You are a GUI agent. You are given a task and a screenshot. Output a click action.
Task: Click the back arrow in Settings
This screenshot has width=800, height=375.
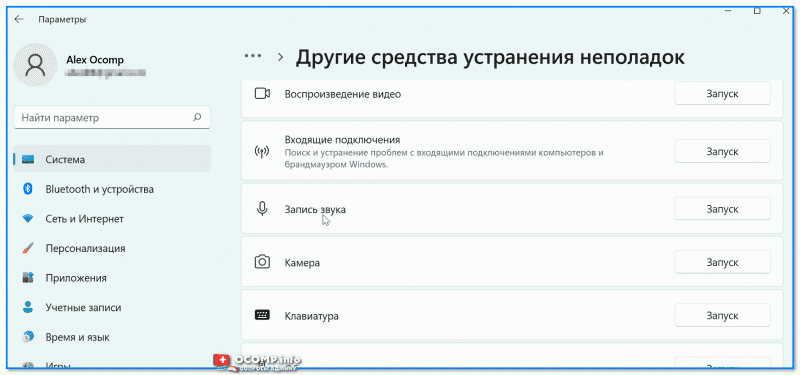tap(19, 19)
